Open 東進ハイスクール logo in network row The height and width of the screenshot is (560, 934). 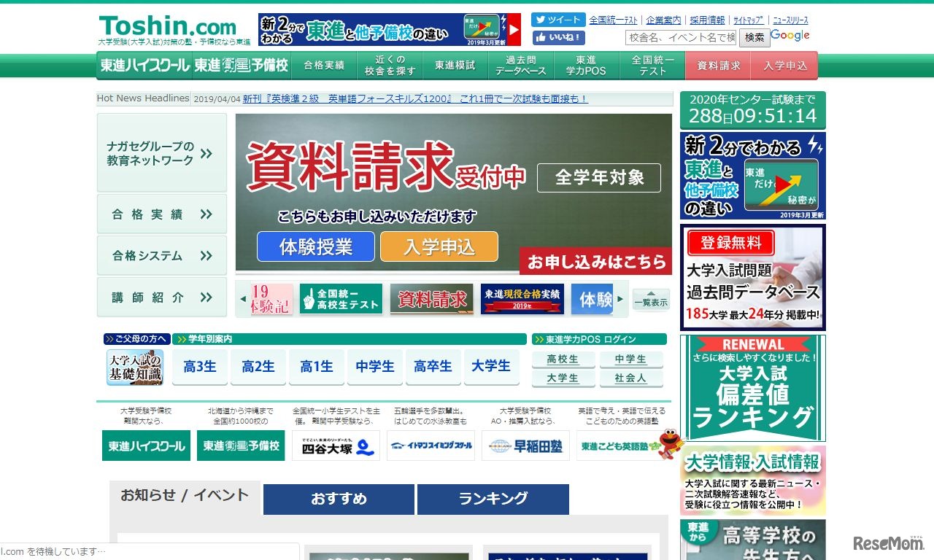click(x=146, y=446)
